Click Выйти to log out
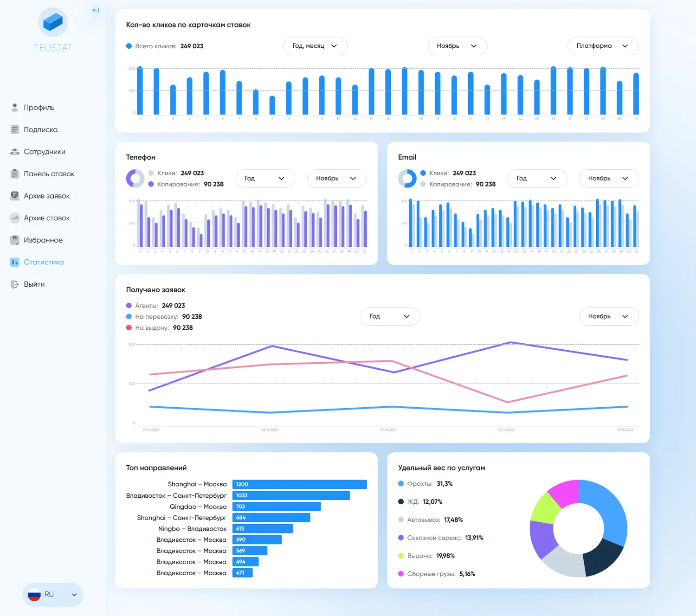 point(34,284)
